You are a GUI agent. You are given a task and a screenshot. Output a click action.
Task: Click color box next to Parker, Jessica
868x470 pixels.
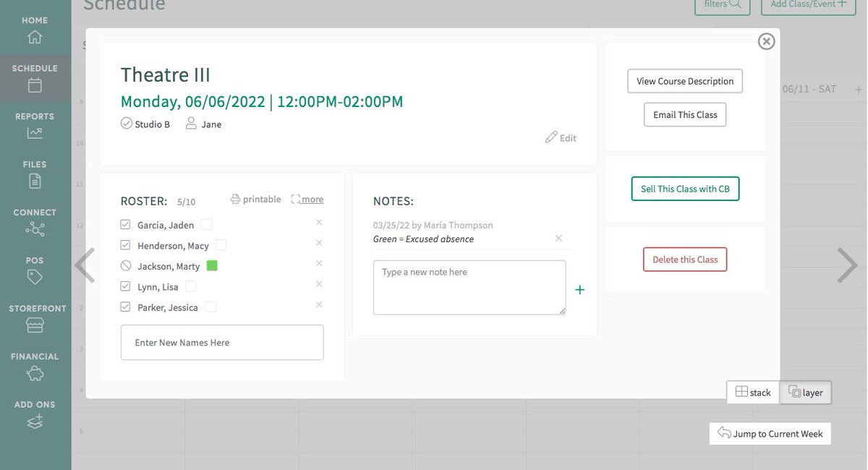(x=210, y=307)
